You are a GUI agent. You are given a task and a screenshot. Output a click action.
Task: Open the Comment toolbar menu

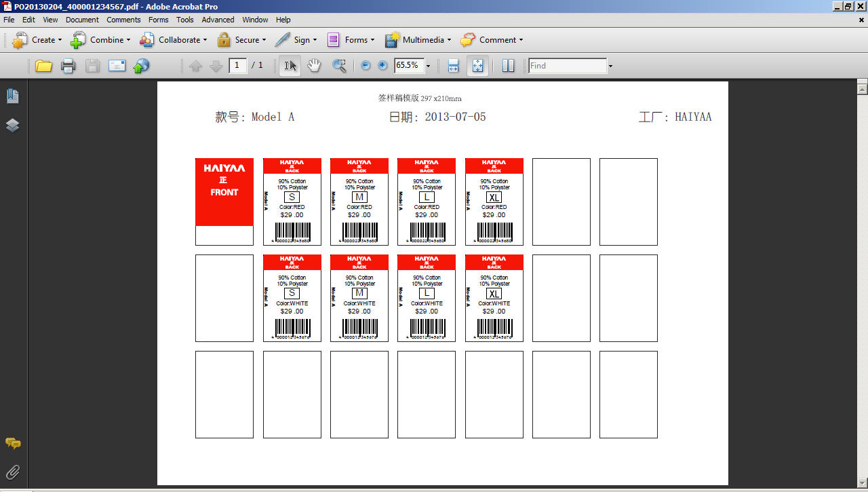click(x=492, y=40)
